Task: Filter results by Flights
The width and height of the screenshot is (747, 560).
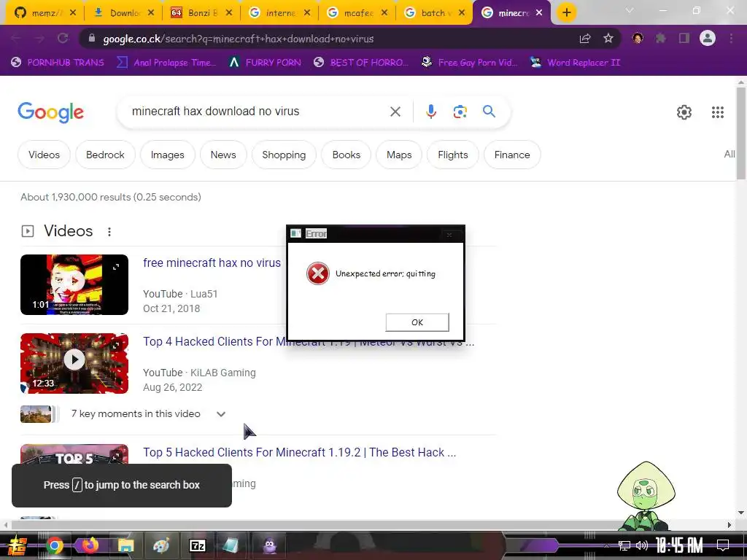Action: click(x=452, y=155)
